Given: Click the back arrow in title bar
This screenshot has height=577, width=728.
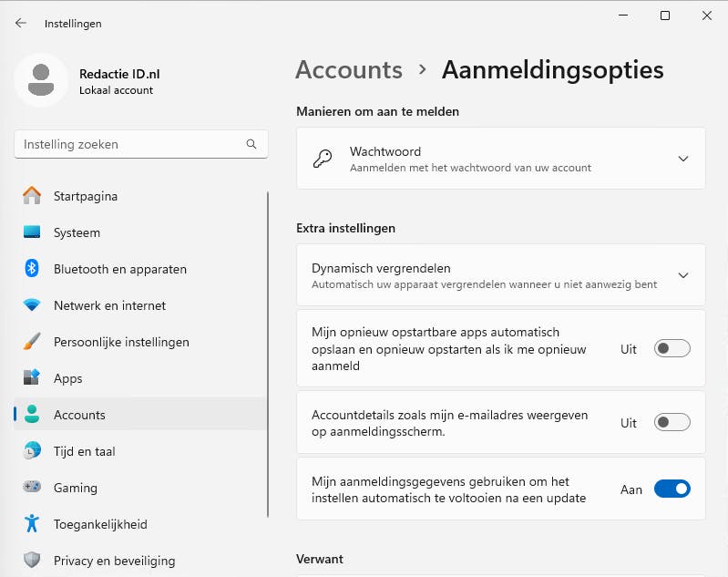Looking at the screenshot, I should [21, 23].
